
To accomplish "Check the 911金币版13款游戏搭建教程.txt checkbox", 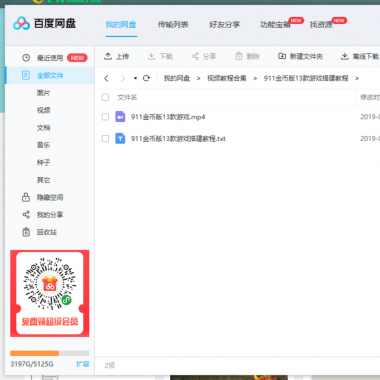I will (105, 138).
